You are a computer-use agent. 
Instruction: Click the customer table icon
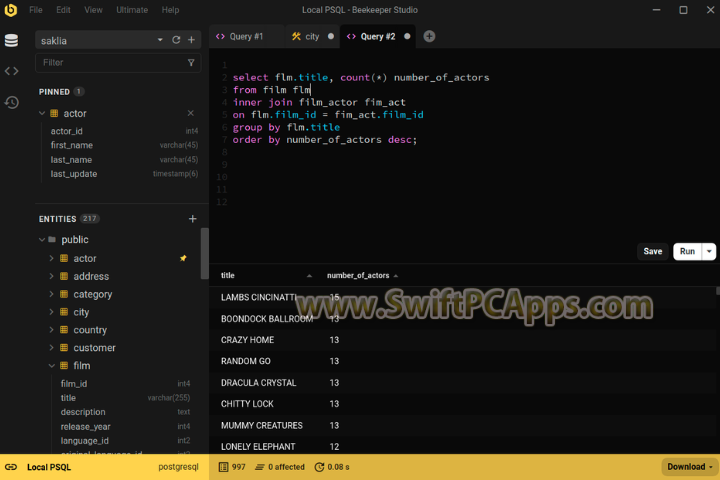[64, 348]
